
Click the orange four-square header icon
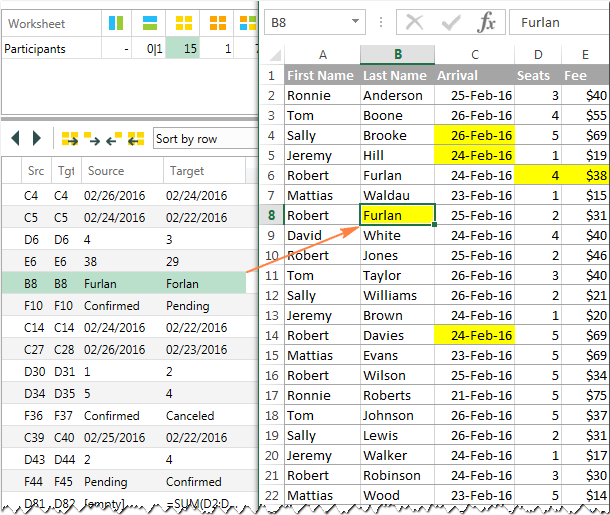[217, 22]
